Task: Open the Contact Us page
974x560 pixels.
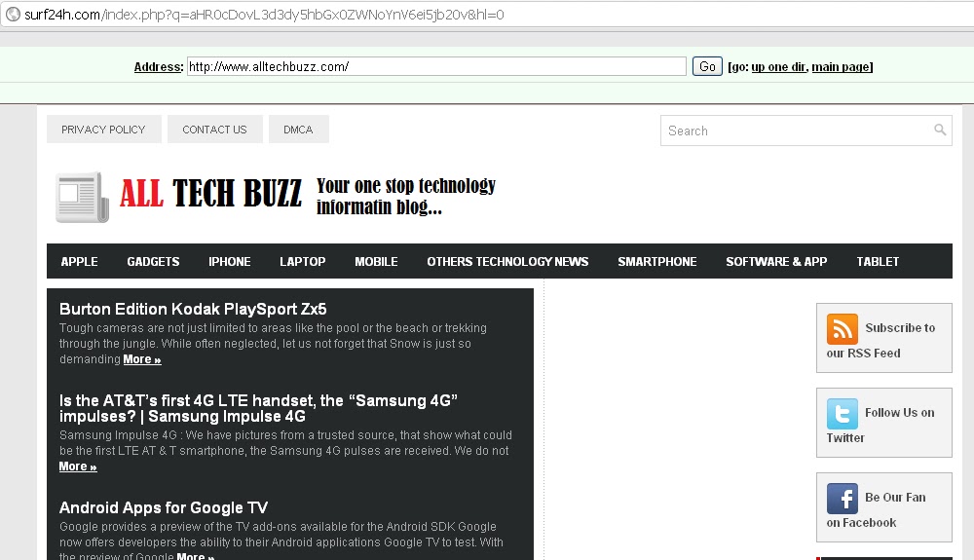Action: pos(215,130)
